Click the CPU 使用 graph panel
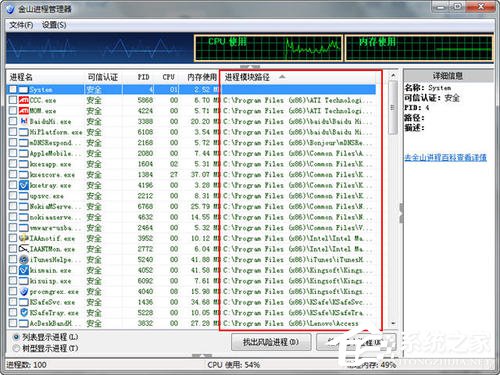 [268, 49]
